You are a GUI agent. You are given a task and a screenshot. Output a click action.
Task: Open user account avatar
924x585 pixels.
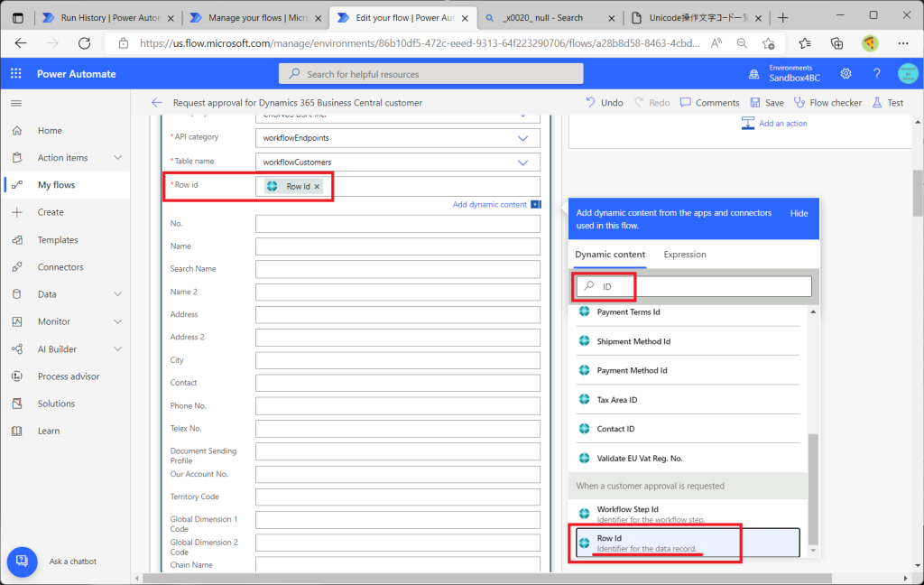coord(908,74)
